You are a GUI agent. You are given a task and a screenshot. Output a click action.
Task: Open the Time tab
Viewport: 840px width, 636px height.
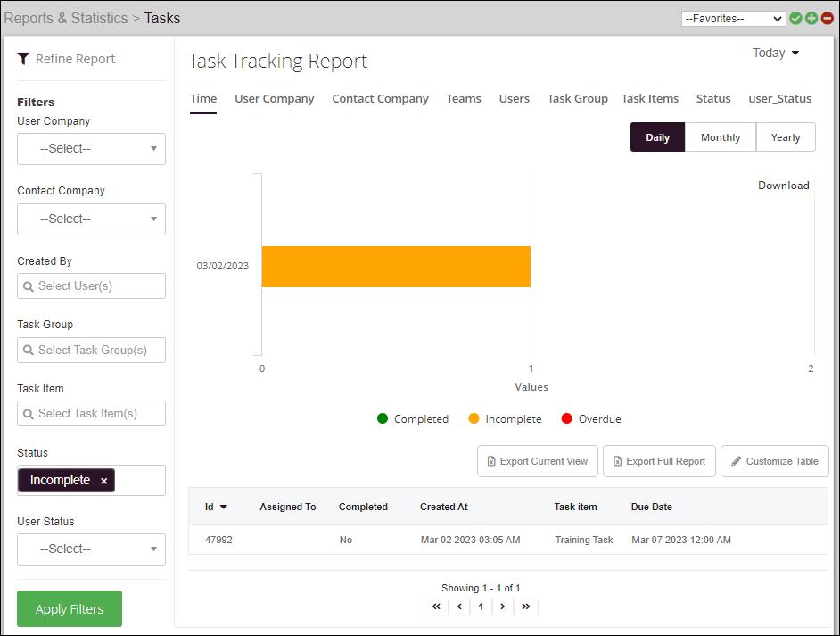coord(203,99)
